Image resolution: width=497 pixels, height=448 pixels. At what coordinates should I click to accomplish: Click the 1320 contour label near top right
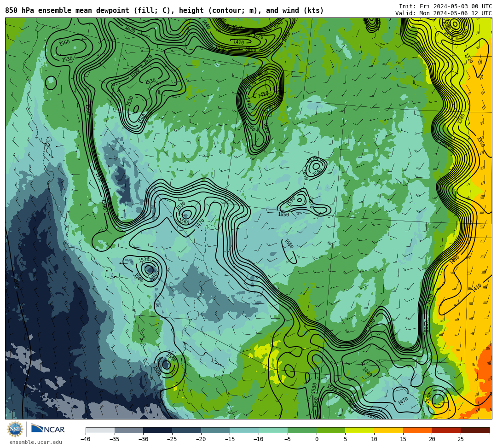coord(469,58)
